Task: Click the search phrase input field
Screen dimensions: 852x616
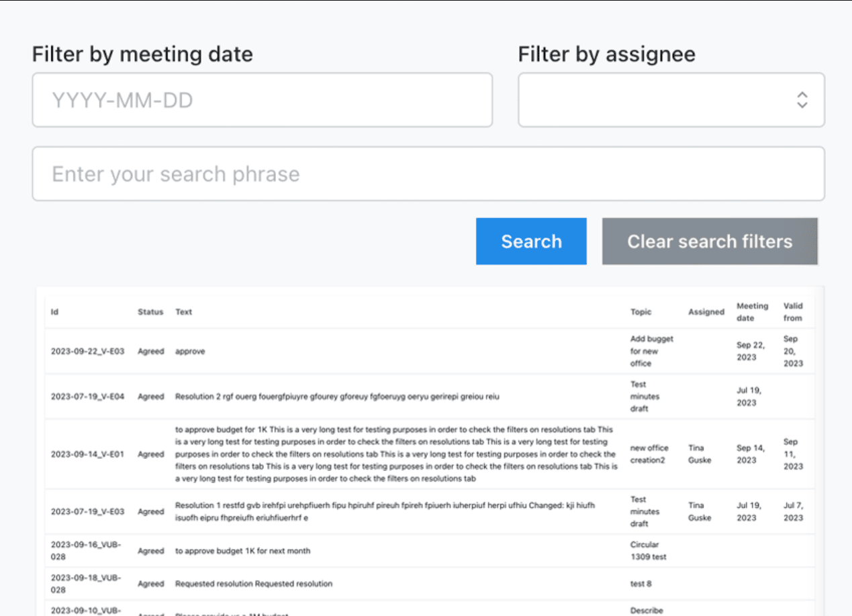Action: [428, 174]
